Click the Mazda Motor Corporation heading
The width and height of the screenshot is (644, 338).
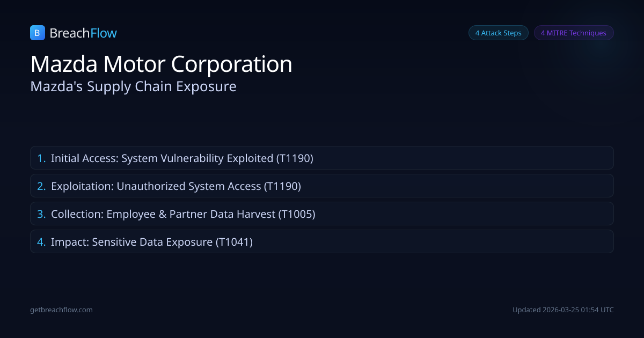point(162,64)
